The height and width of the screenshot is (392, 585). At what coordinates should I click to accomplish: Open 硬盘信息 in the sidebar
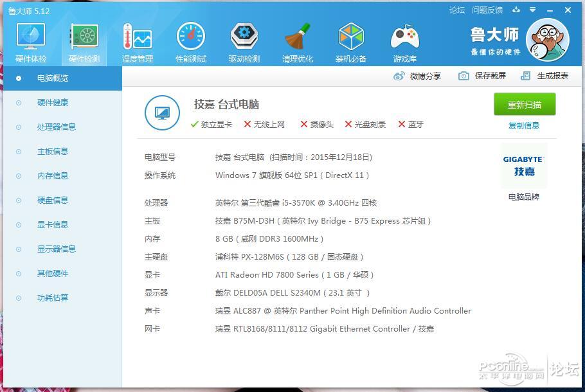tap(63, 200)
